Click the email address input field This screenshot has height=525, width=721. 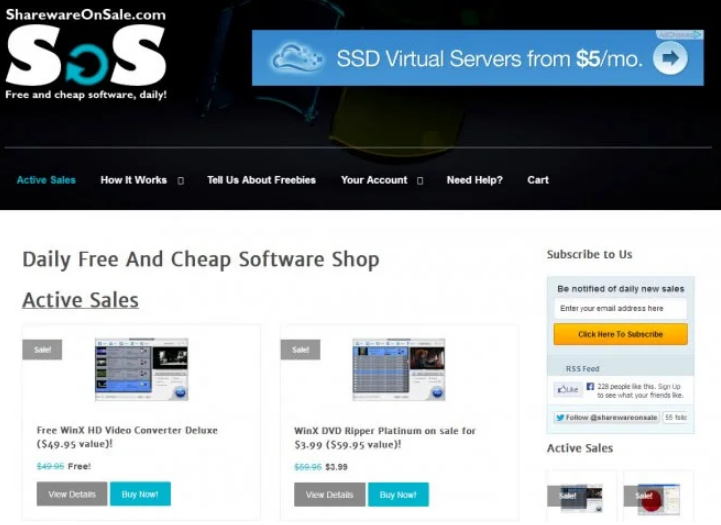[x=620, y=308]
